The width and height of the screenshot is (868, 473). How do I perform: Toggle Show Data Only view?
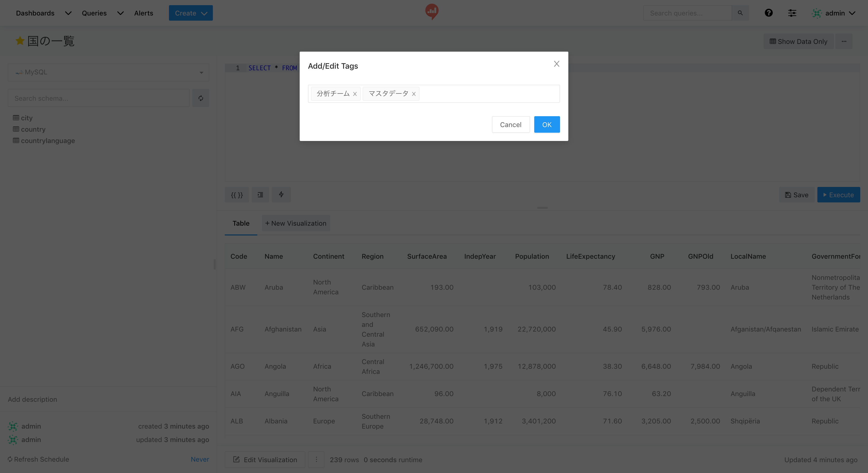(x=798, y=41)
